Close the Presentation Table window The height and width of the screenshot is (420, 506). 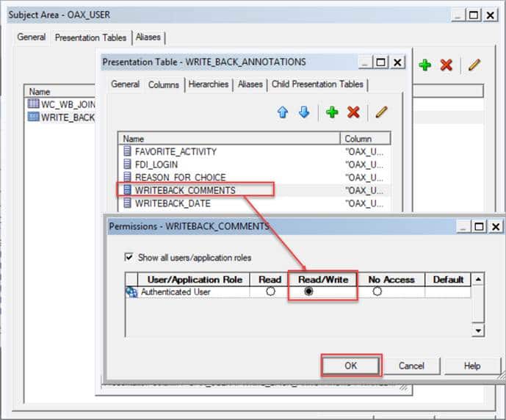[397, 62]
